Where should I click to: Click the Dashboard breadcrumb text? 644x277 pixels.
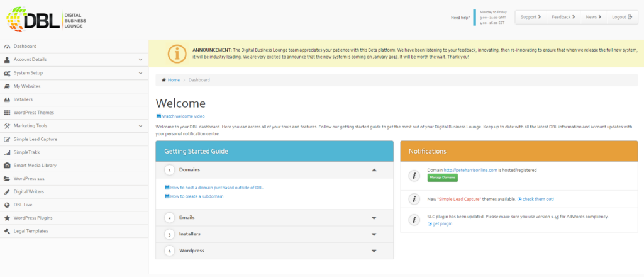click(199, 80)
